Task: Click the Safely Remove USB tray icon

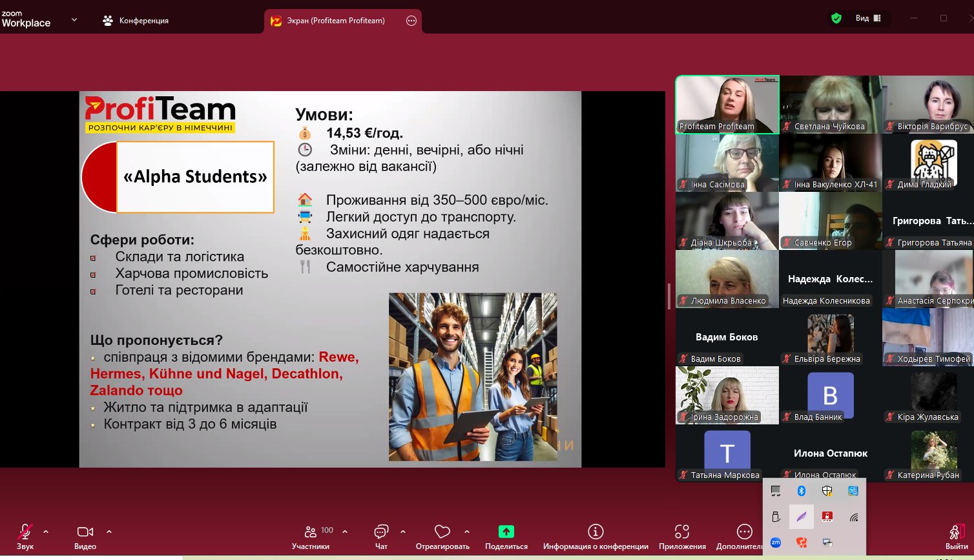Action: (x=776, y=517)
